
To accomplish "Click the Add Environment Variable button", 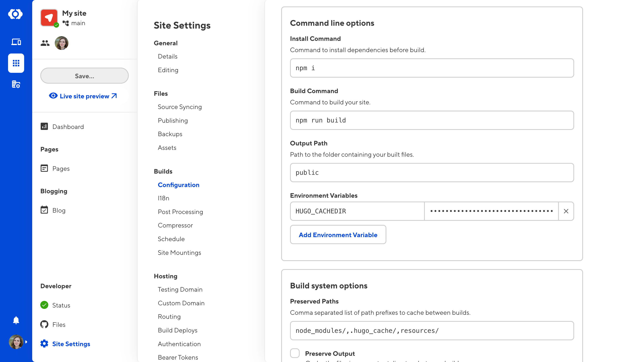I will 338,234.
